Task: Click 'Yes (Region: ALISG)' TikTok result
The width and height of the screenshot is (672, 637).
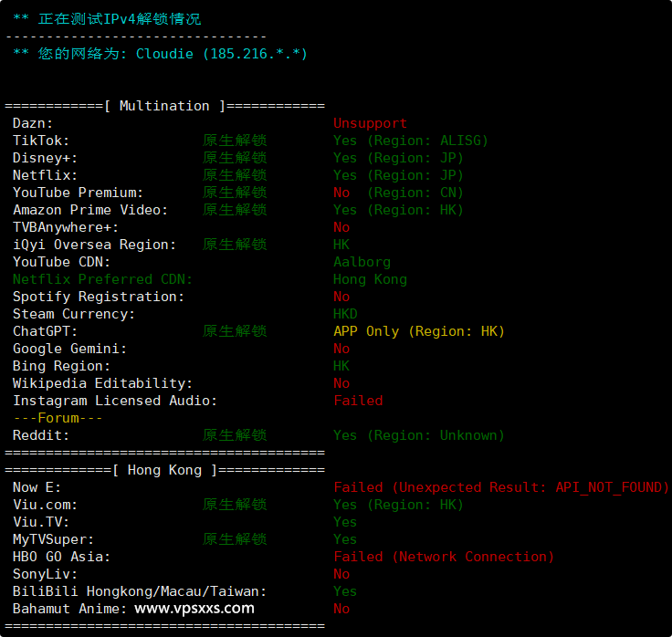Action: [x=411, y=141]
